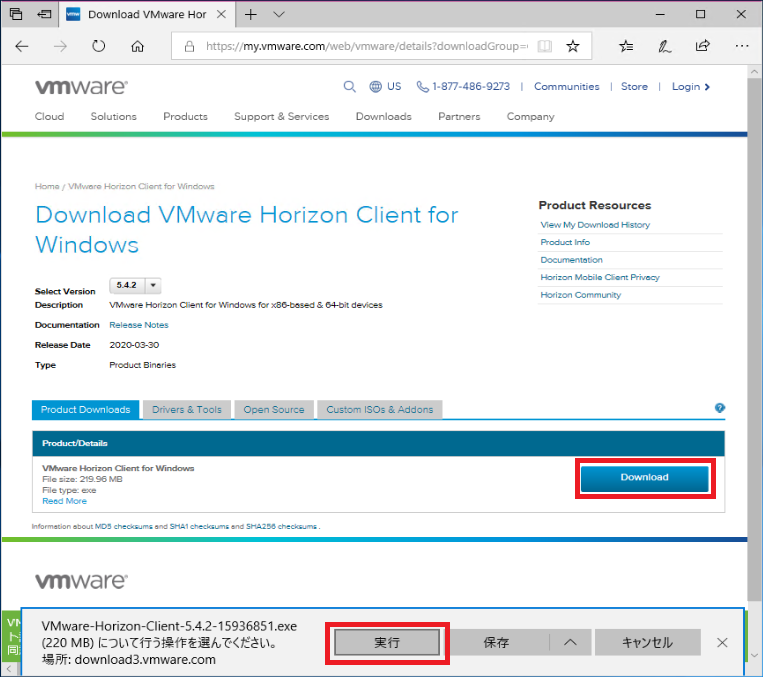Click the 保存 (Save) button
This screenshot has width=763, height=677.
click(x=496, y=642)
